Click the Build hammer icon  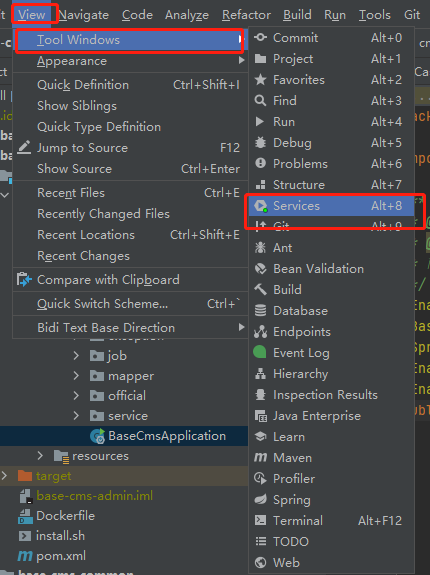(260, 290)
